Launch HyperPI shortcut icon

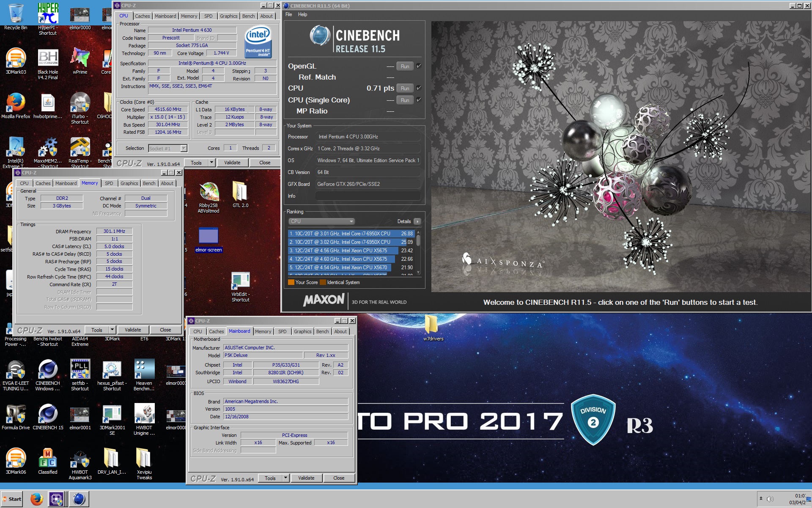[48, 18]
